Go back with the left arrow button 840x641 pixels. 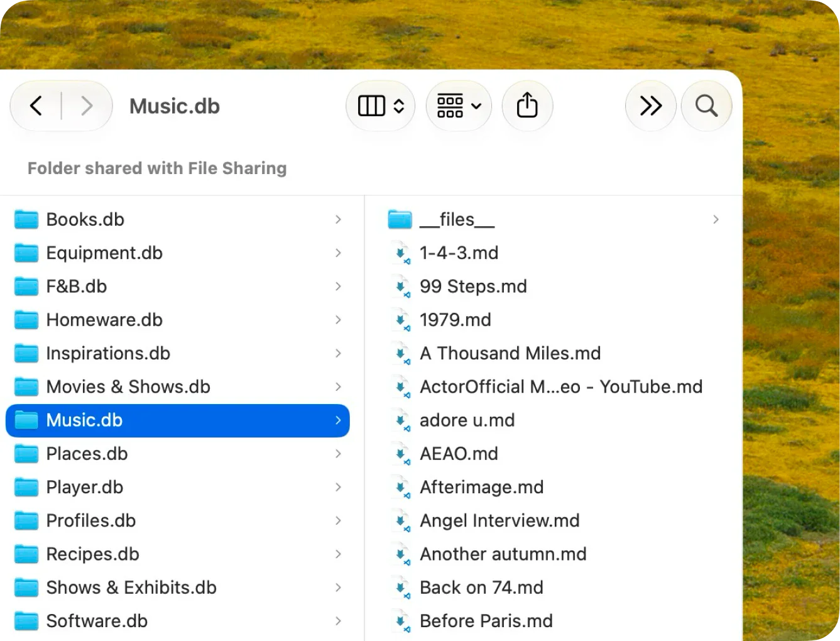click(x=36, y=106)
